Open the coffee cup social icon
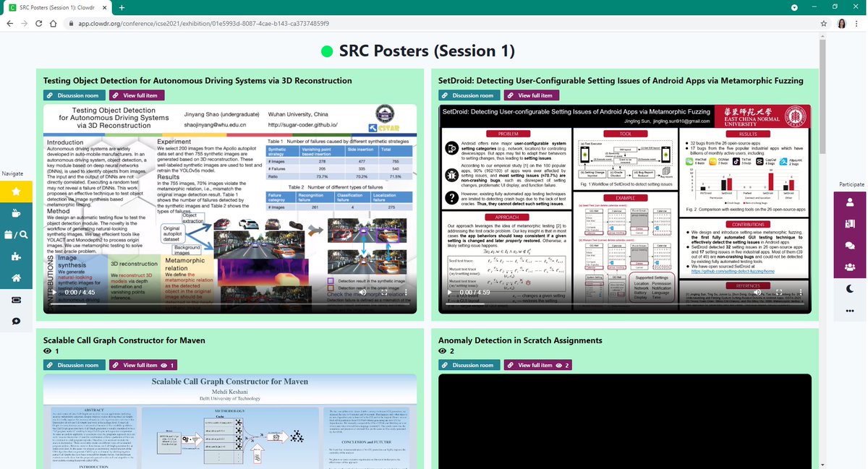The width and height of the screenshot is (868, 469). coord(16,213)
